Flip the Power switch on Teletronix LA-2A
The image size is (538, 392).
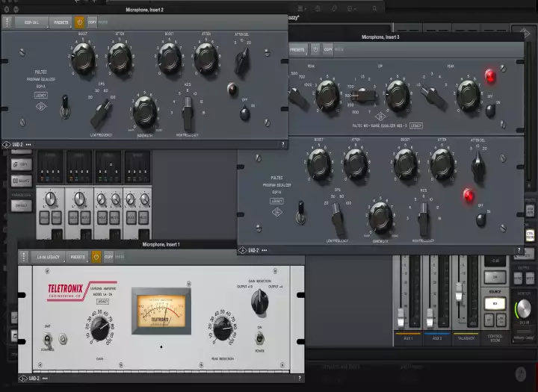coord(260,338)
